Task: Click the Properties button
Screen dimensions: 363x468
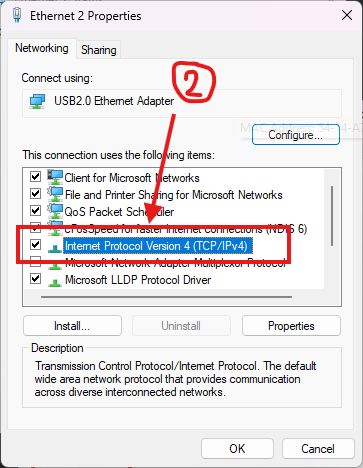Action: point(291,326)
